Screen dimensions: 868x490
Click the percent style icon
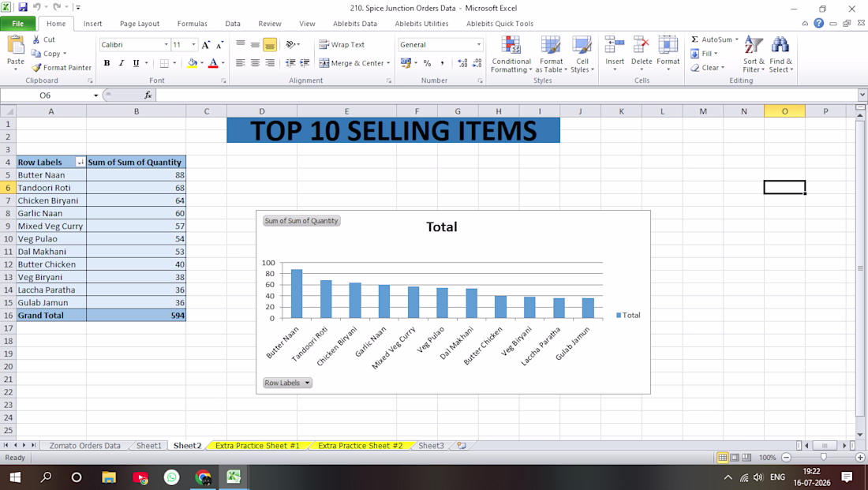pyautogui.click(x=427, y=63)
